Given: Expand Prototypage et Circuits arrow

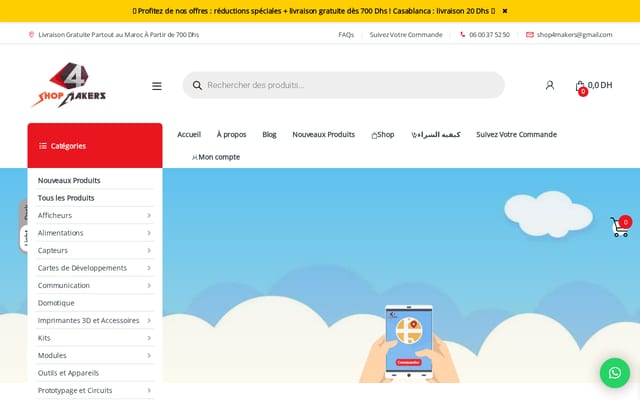Looking at the screenshot, I should click(x=149, y=391).
